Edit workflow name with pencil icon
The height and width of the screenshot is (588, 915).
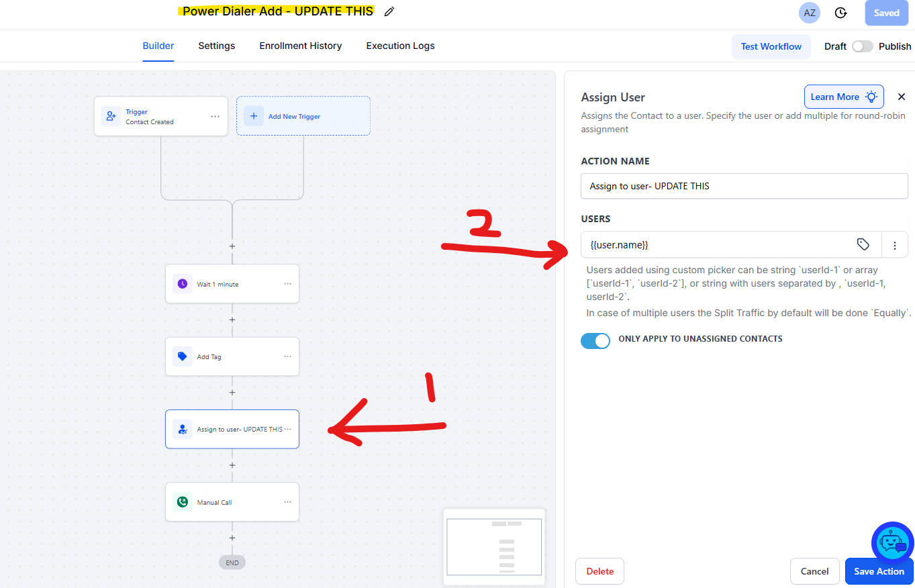coord(389,11)
